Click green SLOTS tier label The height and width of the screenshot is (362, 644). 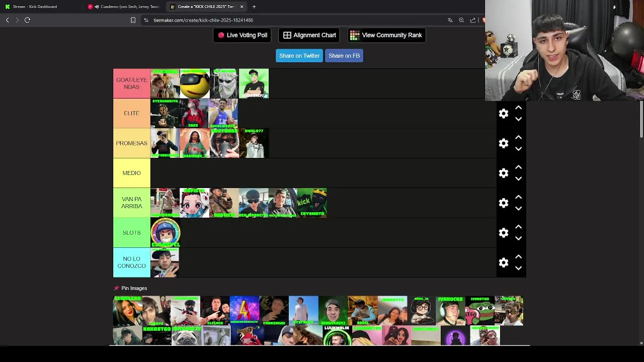tap(132, 233)
